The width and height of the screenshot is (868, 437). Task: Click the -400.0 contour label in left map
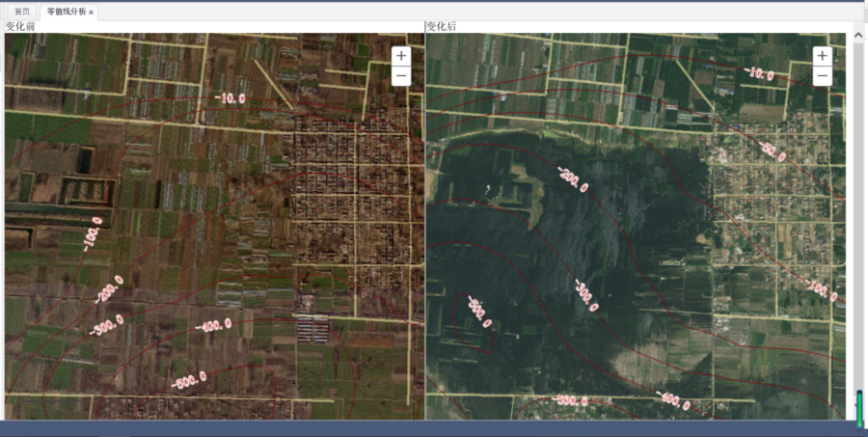coord(214,325)
